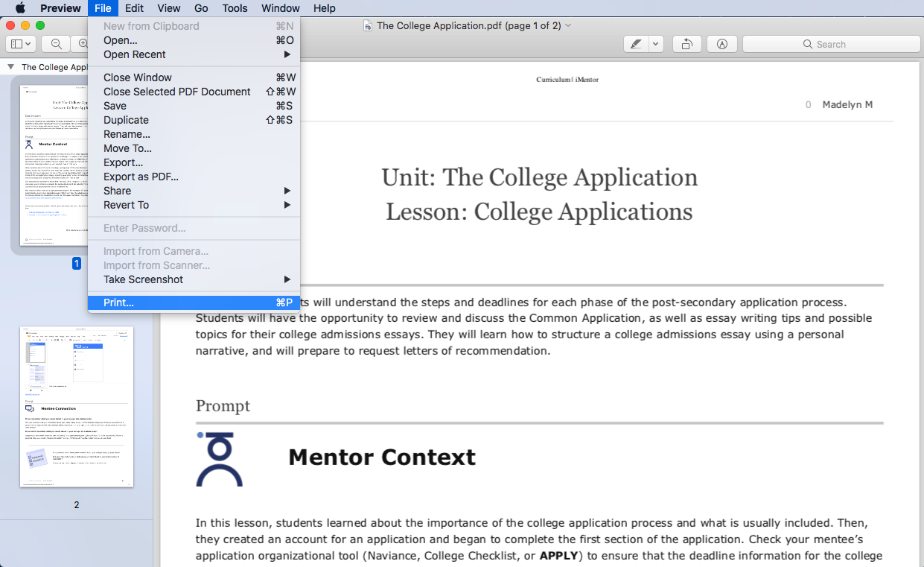The image size is (924, 567).
Task: Open the View menu
Action: 169,8
